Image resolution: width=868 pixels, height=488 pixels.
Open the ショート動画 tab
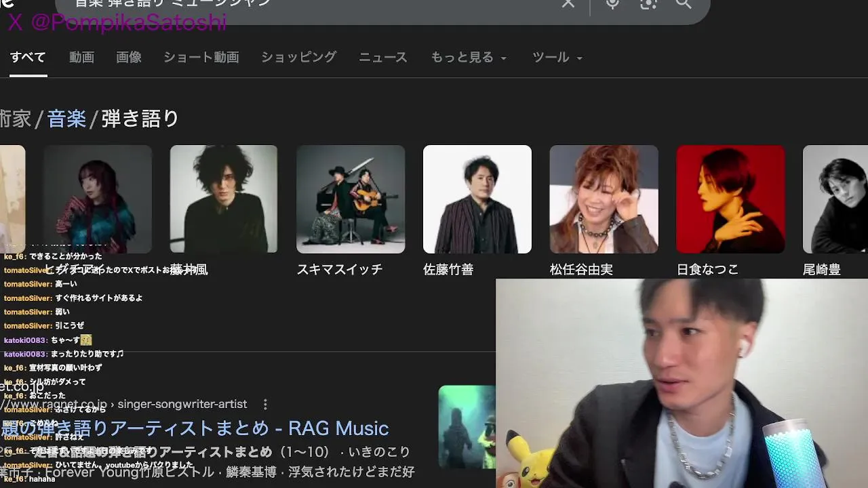[201, 57]
